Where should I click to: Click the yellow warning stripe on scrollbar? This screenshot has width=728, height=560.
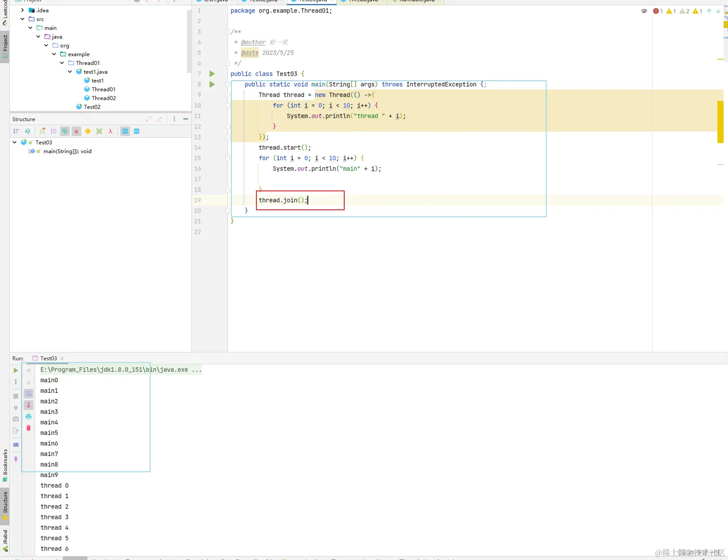click(720, 122)
